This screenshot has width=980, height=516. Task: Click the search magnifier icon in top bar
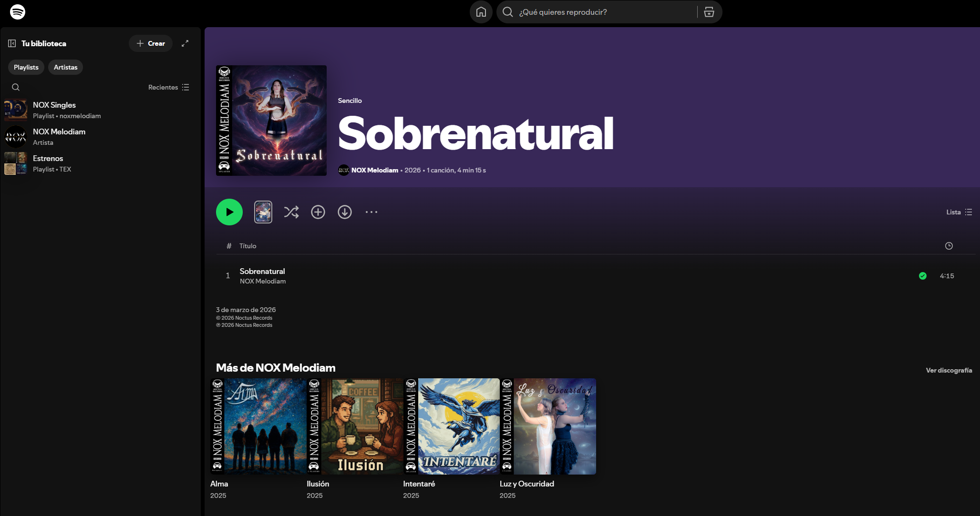508,12
